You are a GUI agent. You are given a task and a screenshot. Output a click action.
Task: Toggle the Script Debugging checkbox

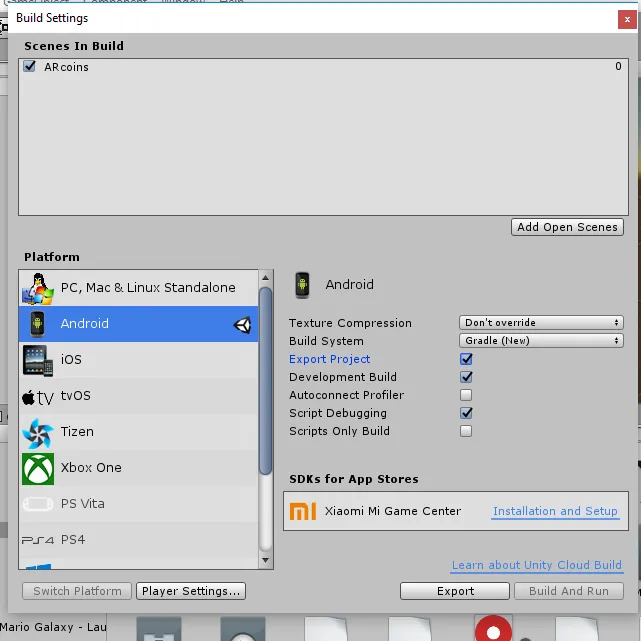point(466,413)
